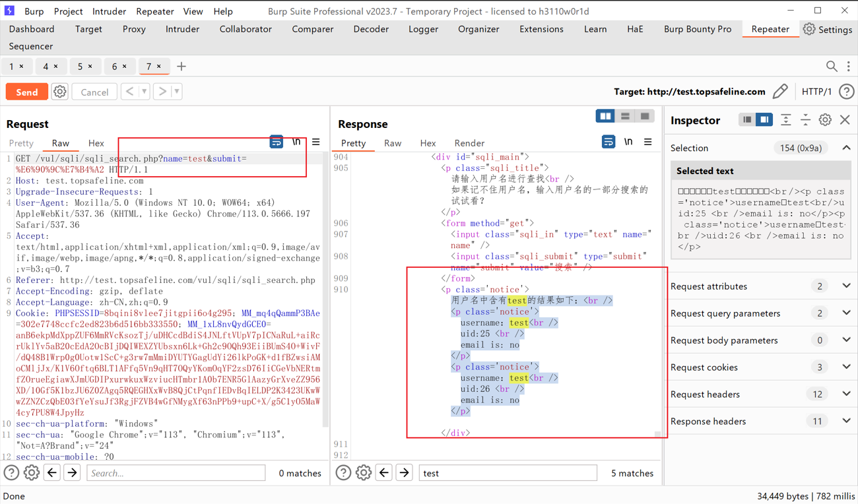
Task: Open the HTTP/1 help icon
Action: 846,92
